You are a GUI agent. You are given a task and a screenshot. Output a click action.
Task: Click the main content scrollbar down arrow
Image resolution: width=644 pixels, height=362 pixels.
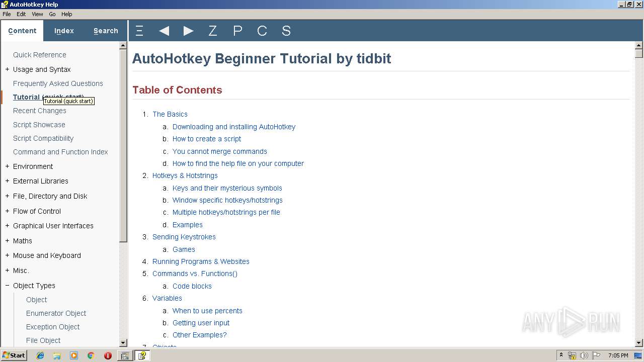[x=639, y=343]
